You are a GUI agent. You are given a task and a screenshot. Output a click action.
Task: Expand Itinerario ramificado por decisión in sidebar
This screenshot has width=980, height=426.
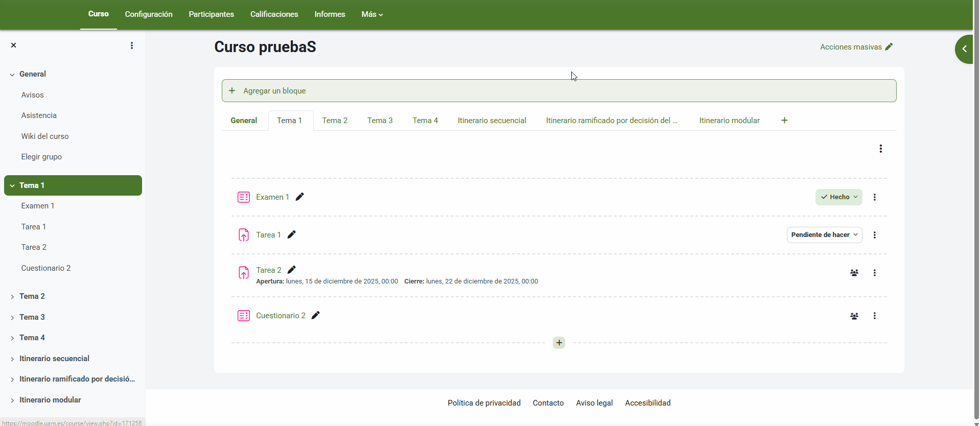click(12, 380)
